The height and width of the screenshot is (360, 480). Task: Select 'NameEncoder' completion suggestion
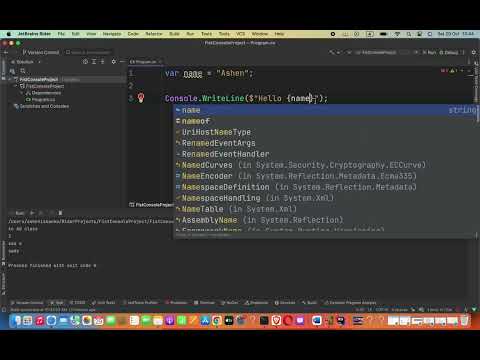325,176
